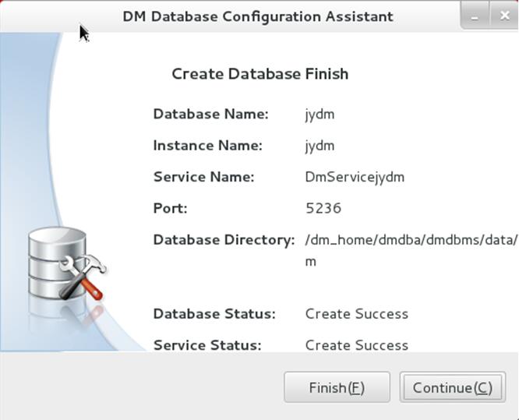Screen dimensions: 519x420
Task: Click the window title text
Action: pyautogui.click(x=258, y=16)
